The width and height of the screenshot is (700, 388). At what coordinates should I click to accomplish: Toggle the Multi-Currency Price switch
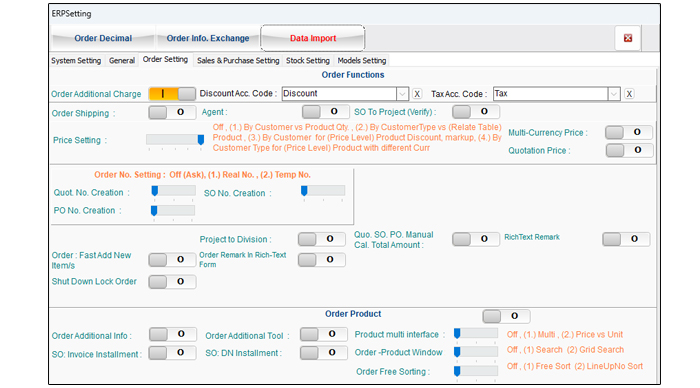[629, 132]
